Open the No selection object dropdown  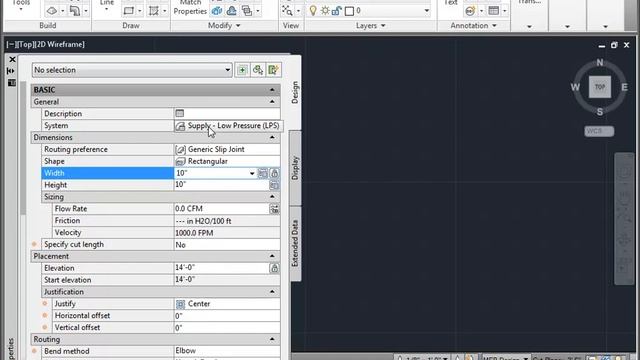pos(132,70)
